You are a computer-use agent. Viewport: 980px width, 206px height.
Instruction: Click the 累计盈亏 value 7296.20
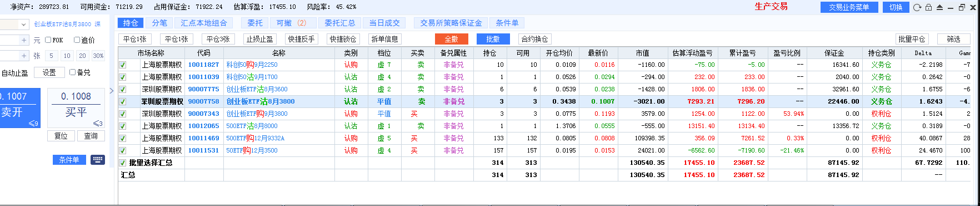click(751, 101)
